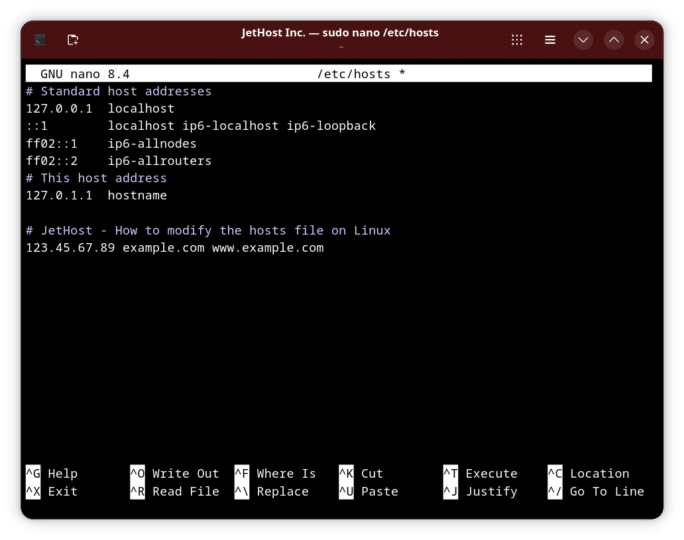Click the ^F Where Is shortcut
684x540 pixels.
(275, 473)
